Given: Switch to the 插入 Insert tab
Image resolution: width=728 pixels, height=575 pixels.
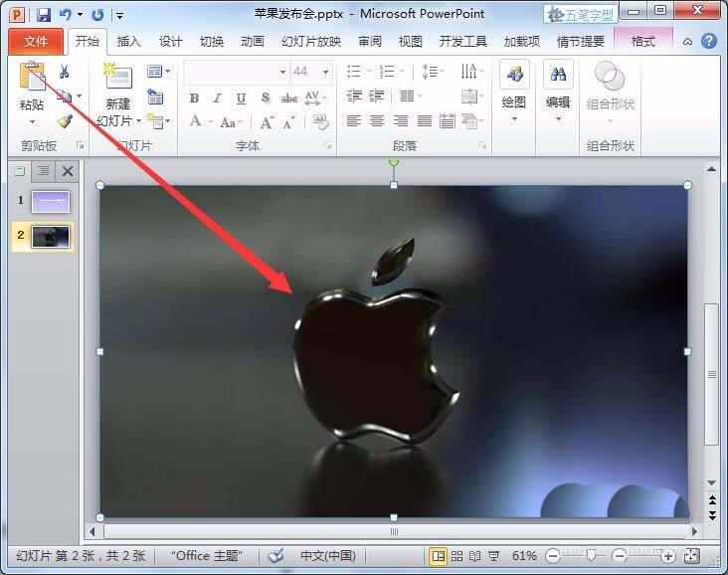Looking at the screenshot, I should pos(128,42).
